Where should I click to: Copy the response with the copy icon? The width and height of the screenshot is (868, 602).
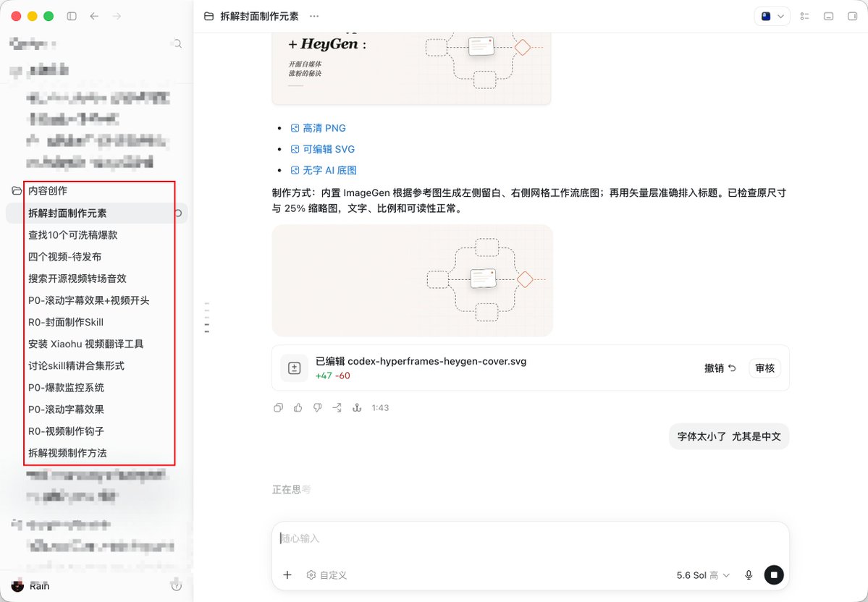(x=279, y=408)
